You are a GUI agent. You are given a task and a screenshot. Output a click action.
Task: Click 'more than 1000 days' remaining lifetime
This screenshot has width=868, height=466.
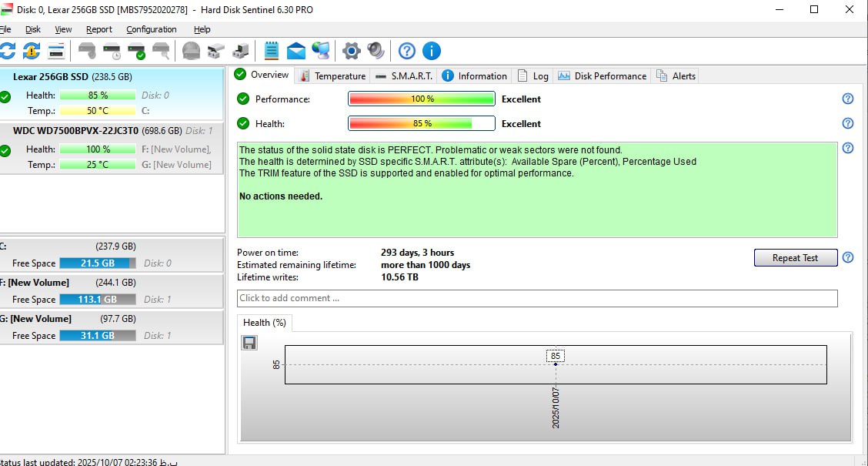[x=426, y=265]
